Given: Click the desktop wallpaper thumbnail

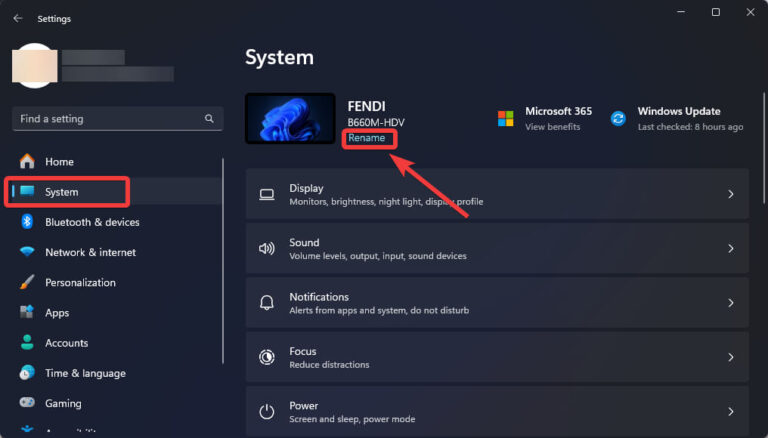Looking at the screenshot, I should (290, 119).
